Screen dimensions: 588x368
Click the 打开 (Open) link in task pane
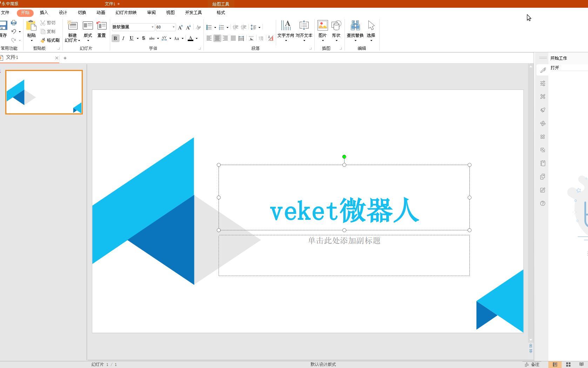555,68
